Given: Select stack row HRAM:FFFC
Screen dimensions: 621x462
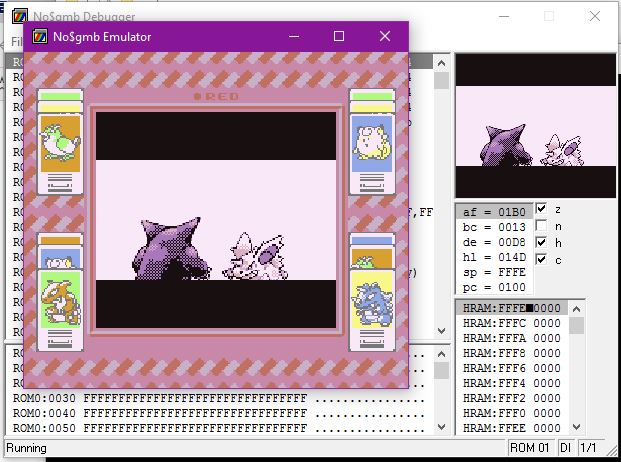Looking at the screenshot, I should coord(512,323).
